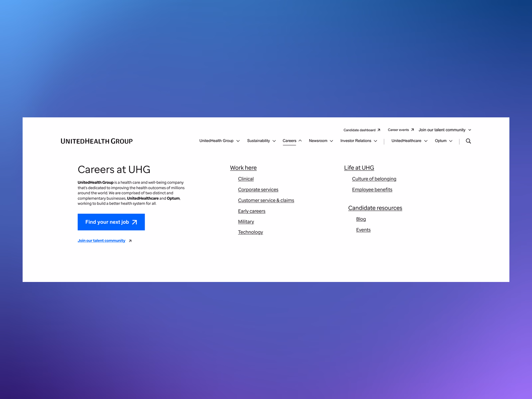The width and height of the screenshot is (532, 399).
Task: Open the Sustainability nav item
Action: point(258,141)
